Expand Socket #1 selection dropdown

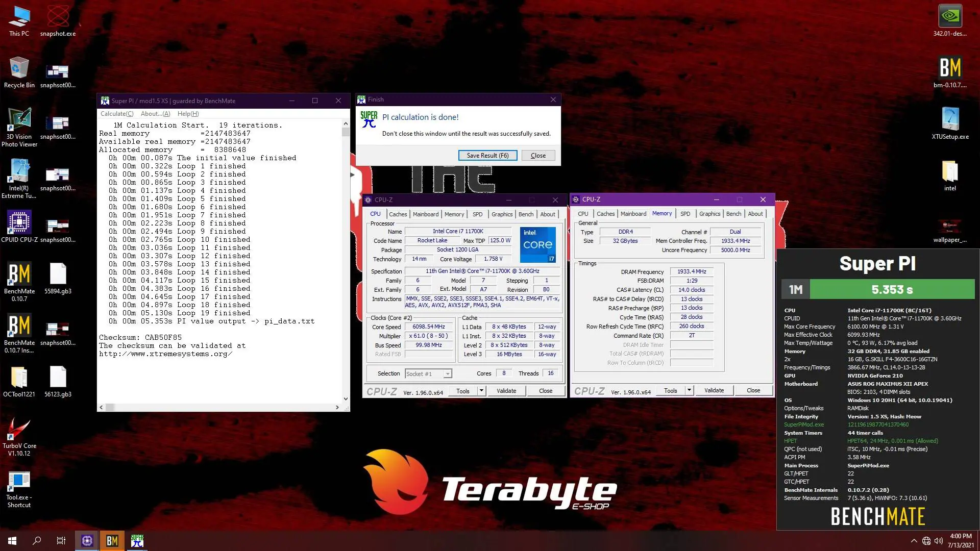[448, 374]
